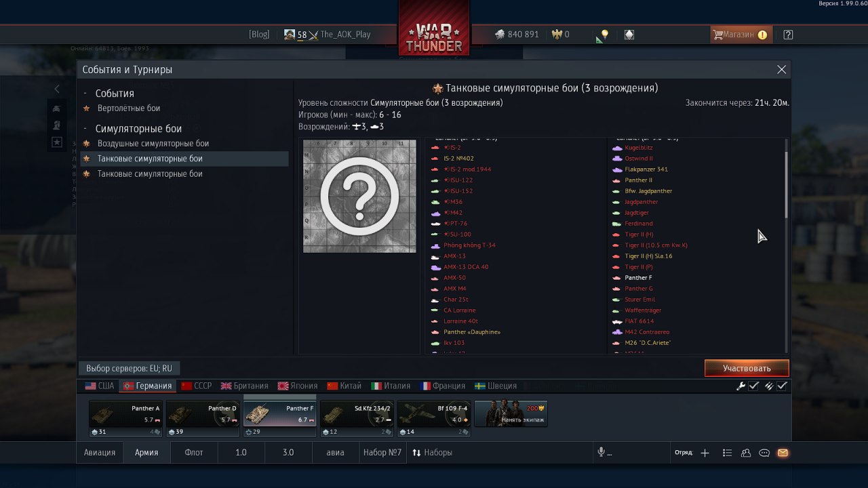Close the События и Турниры window
868x488 pixels.
click(x=781, y=70)
